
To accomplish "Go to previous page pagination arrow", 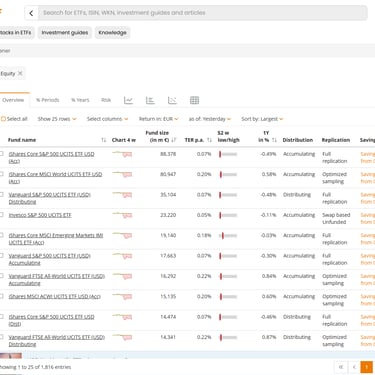I will 354,367.
